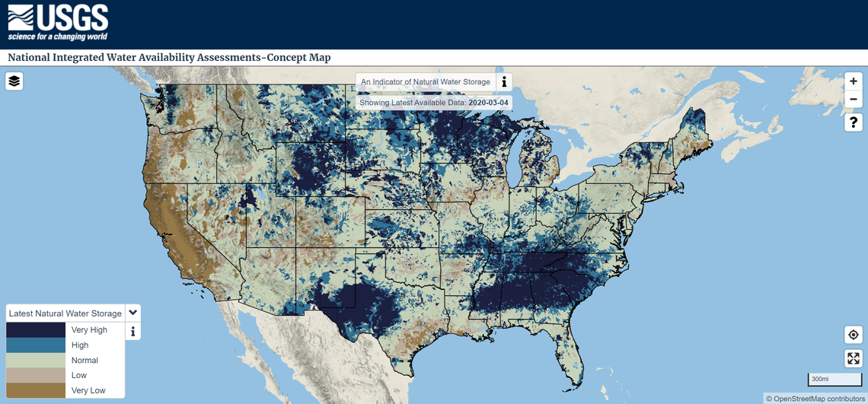Click the Showing Latest Available Data date label

pyautogui.click(x=434, y=103)
